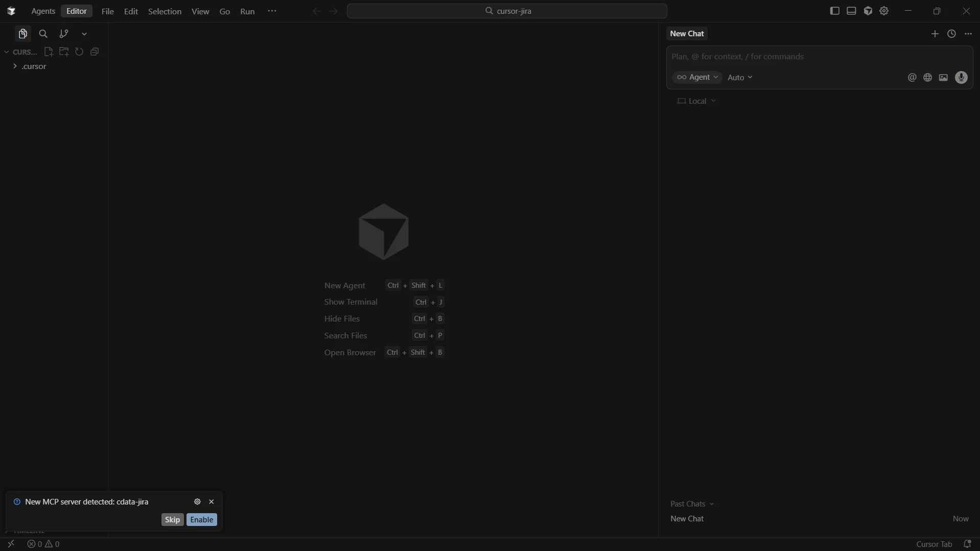The height and width of the screenshot is (551, 980).
Task: Click the chat prompt input field
Action: pos(818,57)
